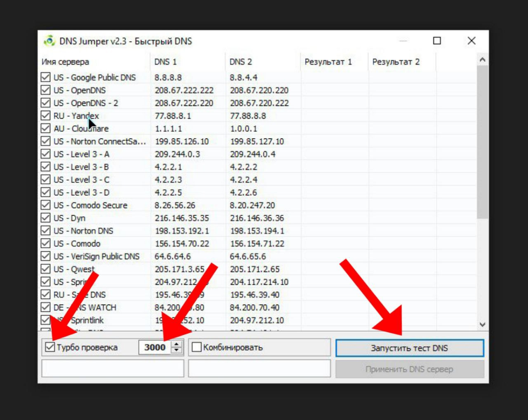Uncheck the US - Comodo Secure checkbox
The height and width of the screenshot is (420, 528).
[46, 205]
